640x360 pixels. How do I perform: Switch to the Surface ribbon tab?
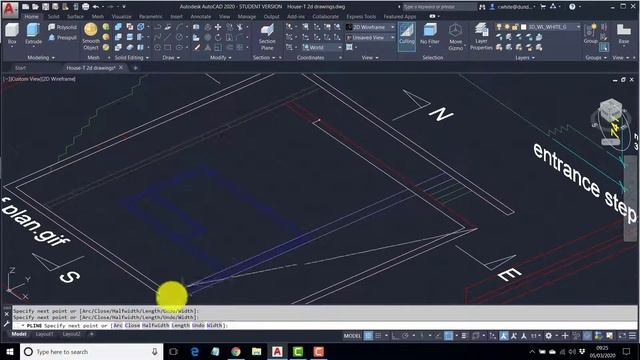[75, 17]
